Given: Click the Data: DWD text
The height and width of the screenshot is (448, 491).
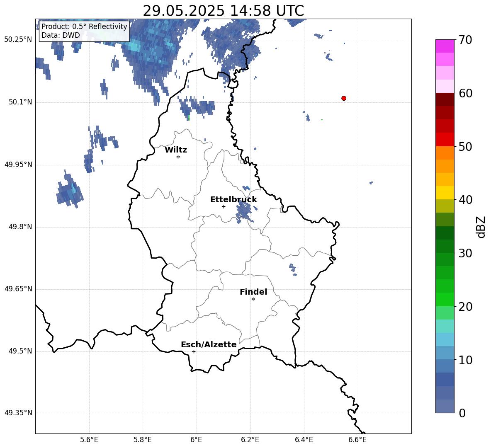Looking at the screenshot, I should tap(61, 35).
